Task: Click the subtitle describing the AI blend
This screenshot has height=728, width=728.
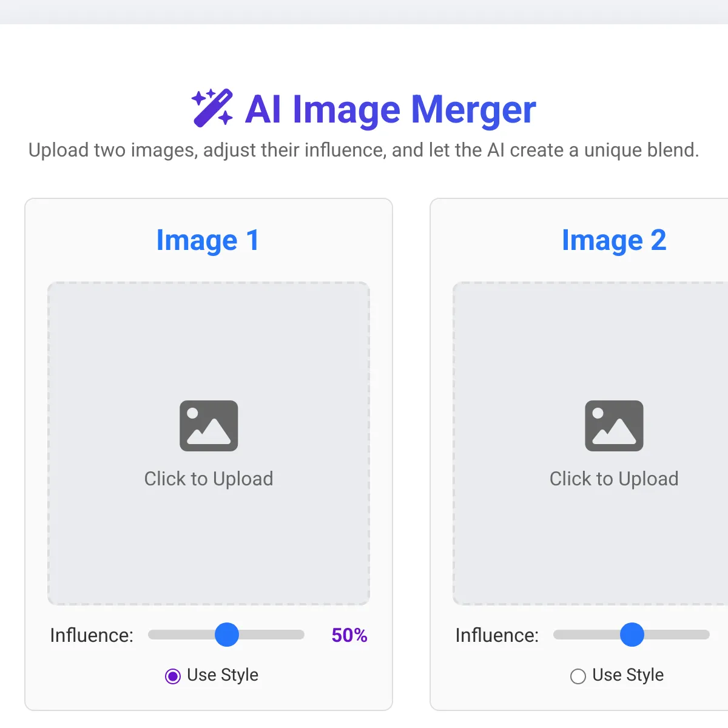Action: [x=364, y=150]
